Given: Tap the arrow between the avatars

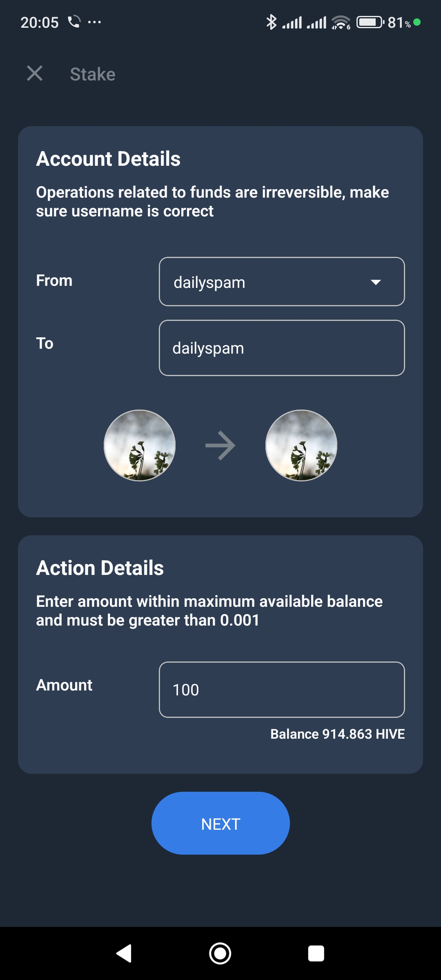Looking at the screenshot, I should pos(220,445).
